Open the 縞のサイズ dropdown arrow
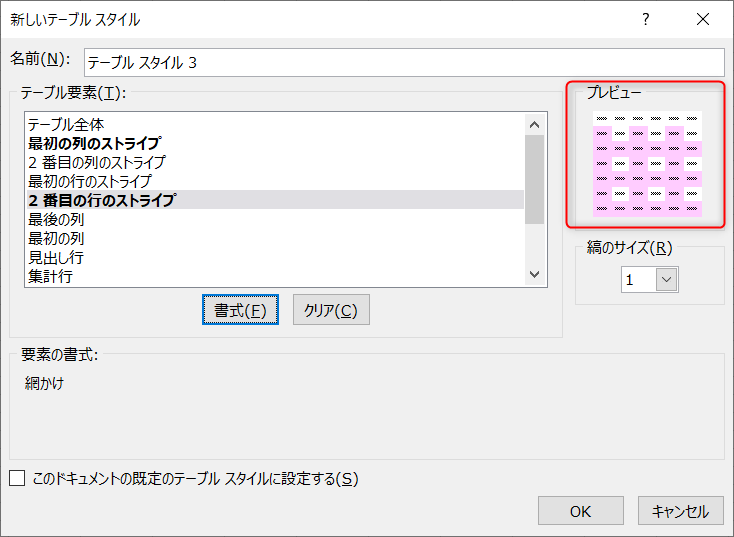Screen dimensions: 734x537 coord(667,280)
